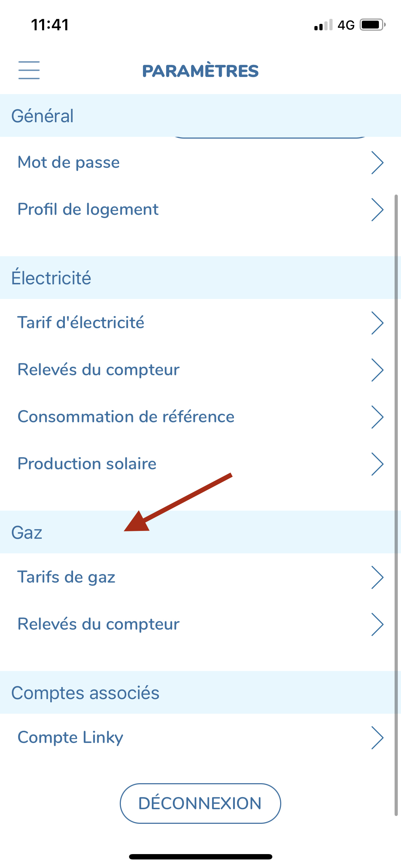Select Tarif d'électricité entry
Viewport: 401px width, 868px height.
tap(200, 323)
